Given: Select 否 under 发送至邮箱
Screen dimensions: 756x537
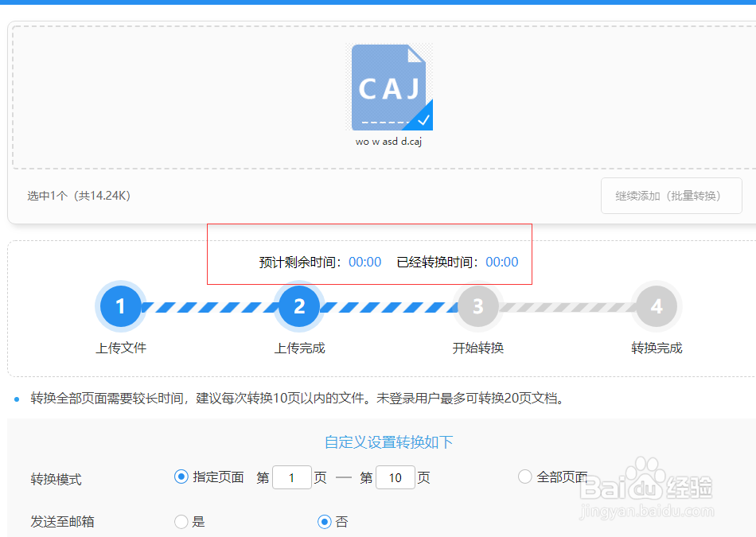Looking at the screenshot, I should point(324,521).
